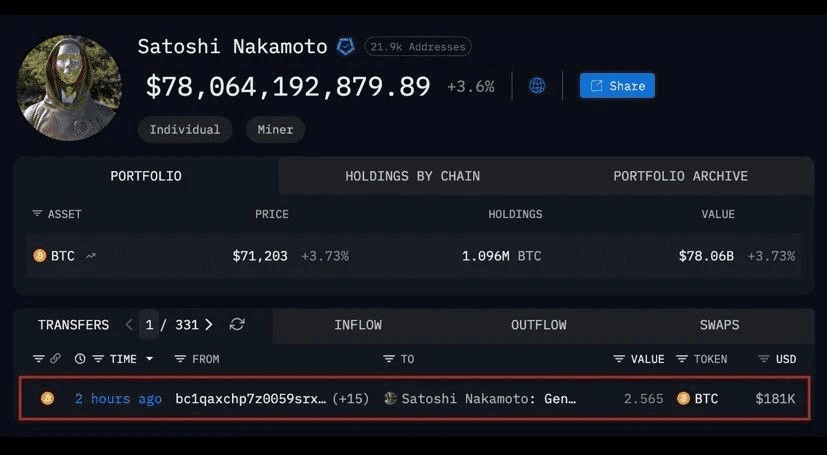Switch to the Outflow tab
The height and width of the screenshot is (455, 827).
pos(538,325)
